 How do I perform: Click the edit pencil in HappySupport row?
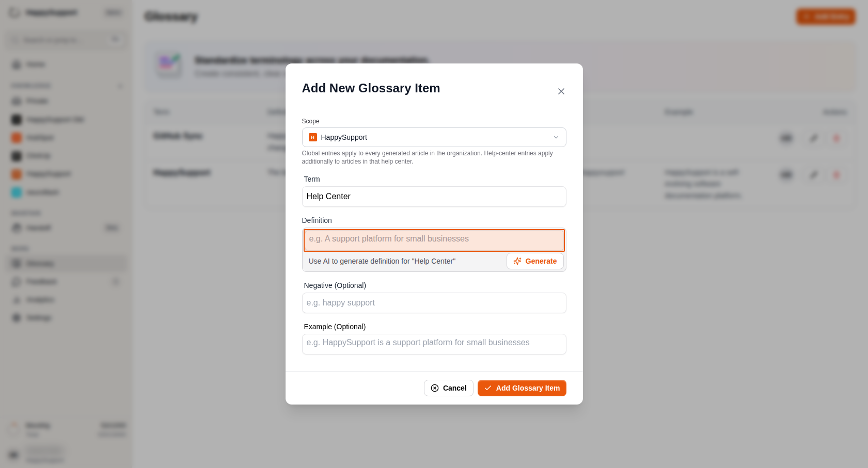coord(813,175)
